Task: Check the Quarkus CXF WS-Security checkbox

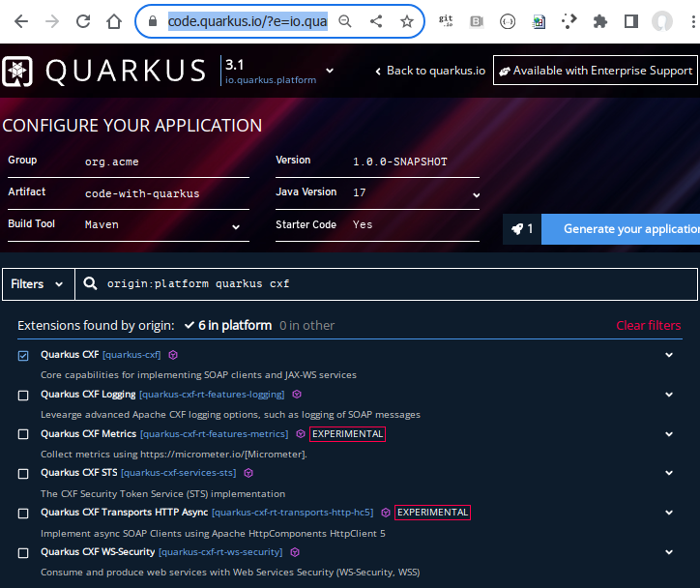Action: (x=23, y=552)
